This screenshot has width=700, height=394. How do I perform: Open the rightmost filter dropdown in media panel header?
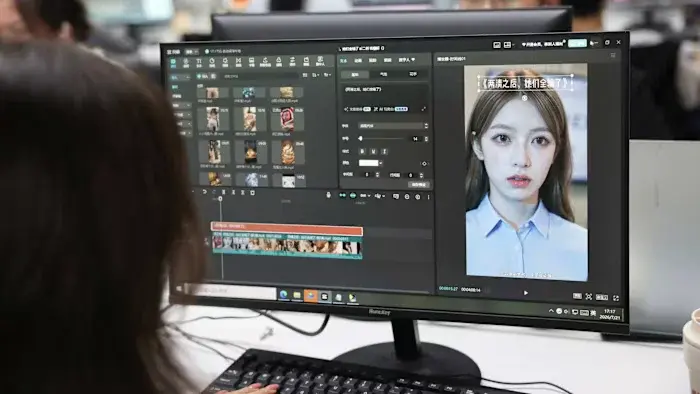[327, 75]
